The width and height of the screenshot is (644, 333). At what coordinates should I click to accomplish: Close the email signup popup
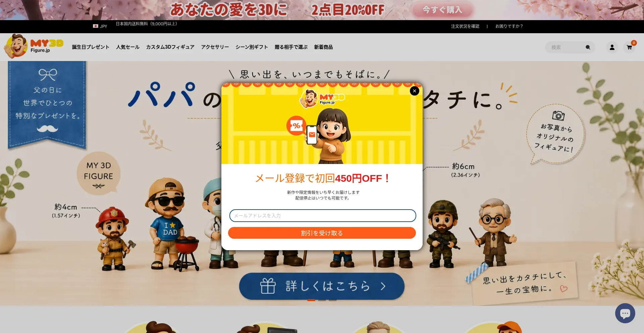tap(415, 91)
